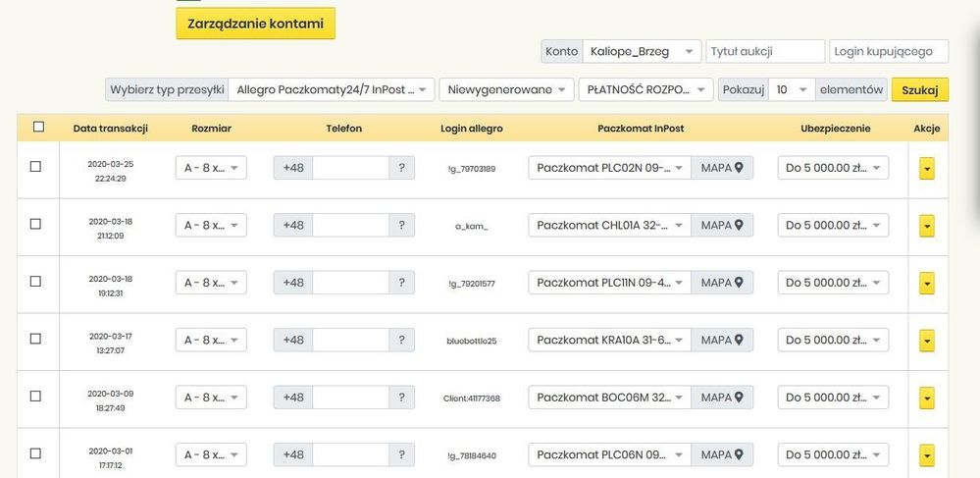Image resolution: width=980 pixels, height=478 pixels.
Task: Click phone help question mark for a_kam_
Action: 402,225
